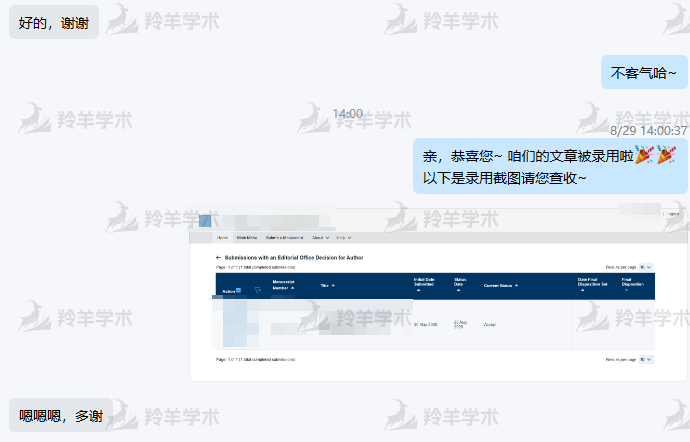The width and height of the screenshot is (690, 442).
Task: Open top Rows per page dropdown
Action: click(x=645, y=267)
